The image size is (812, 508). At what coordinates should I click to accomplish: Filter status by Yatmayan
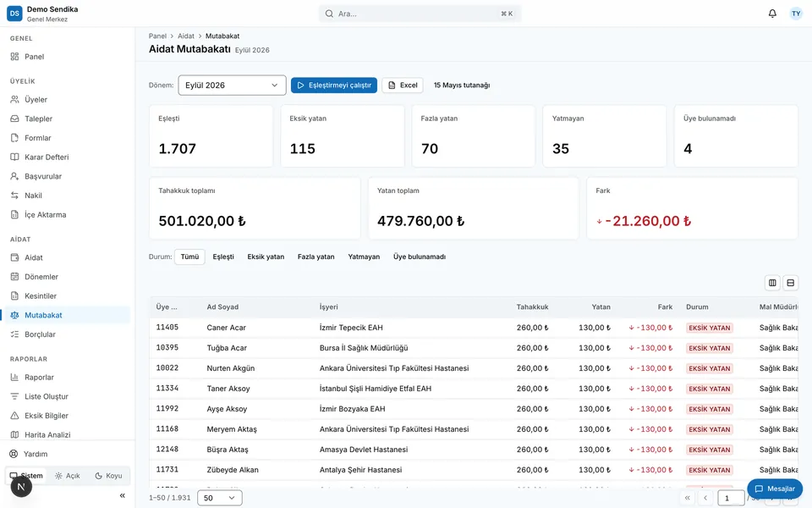364,257
